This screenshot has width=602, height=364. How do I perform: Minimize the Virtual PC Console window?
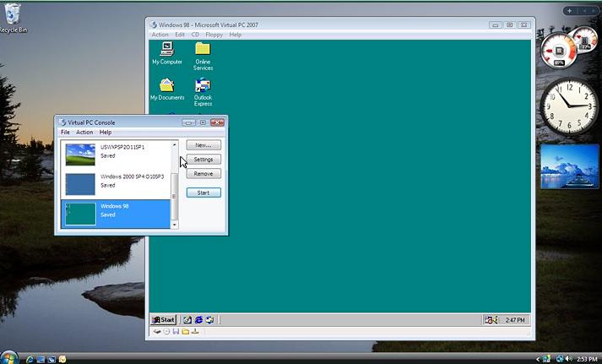(x=188, y=122)
